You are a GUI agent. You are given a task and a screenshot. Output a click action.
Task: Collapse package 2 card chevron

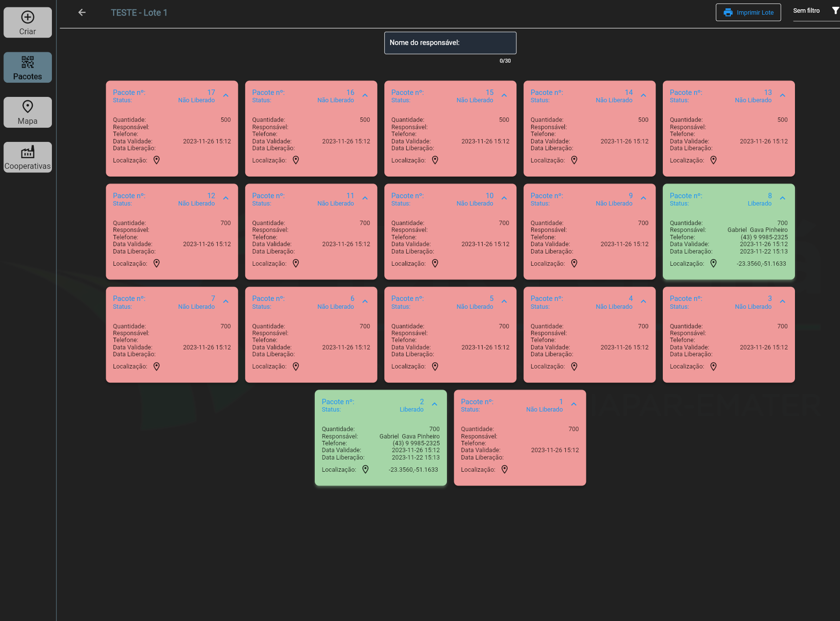[434, 404]
